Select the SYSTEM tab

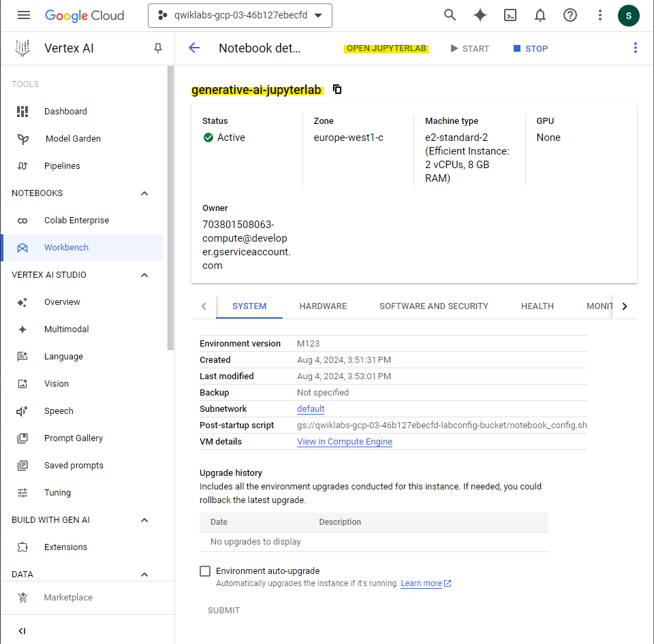click(x=249, y=306)
